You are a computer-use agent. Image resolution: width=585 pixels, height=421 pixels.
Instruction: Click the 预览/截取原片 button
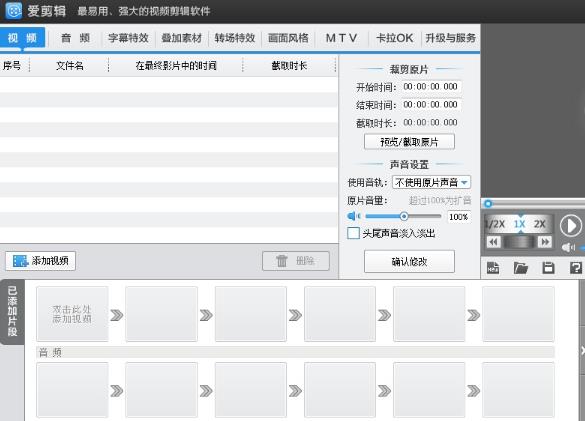pyautogui.click(x=409, y=142)
